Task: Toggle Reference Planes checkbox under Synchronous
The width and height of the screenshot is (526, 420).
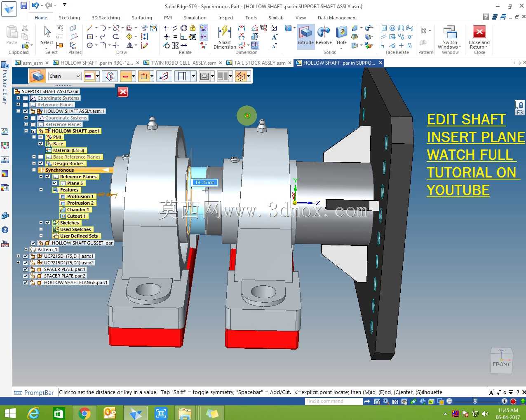Action: [x=47, y=177]
